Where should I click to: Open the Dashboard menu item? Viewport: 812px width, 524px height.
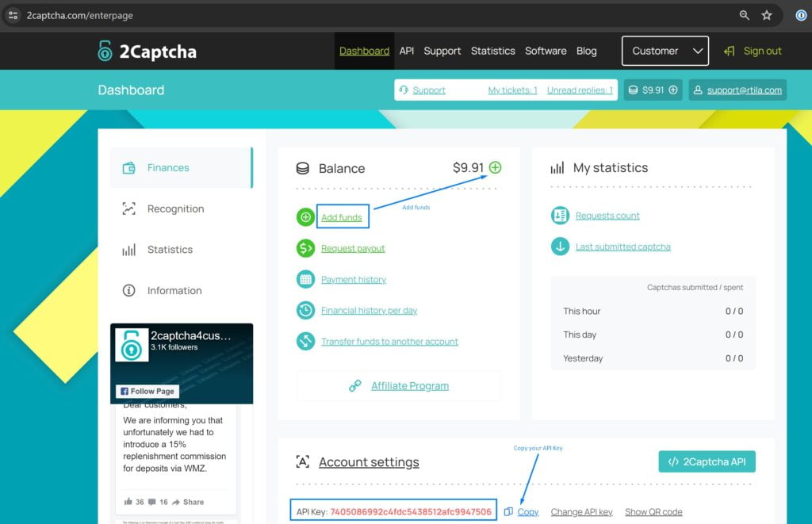click(364, 51)
